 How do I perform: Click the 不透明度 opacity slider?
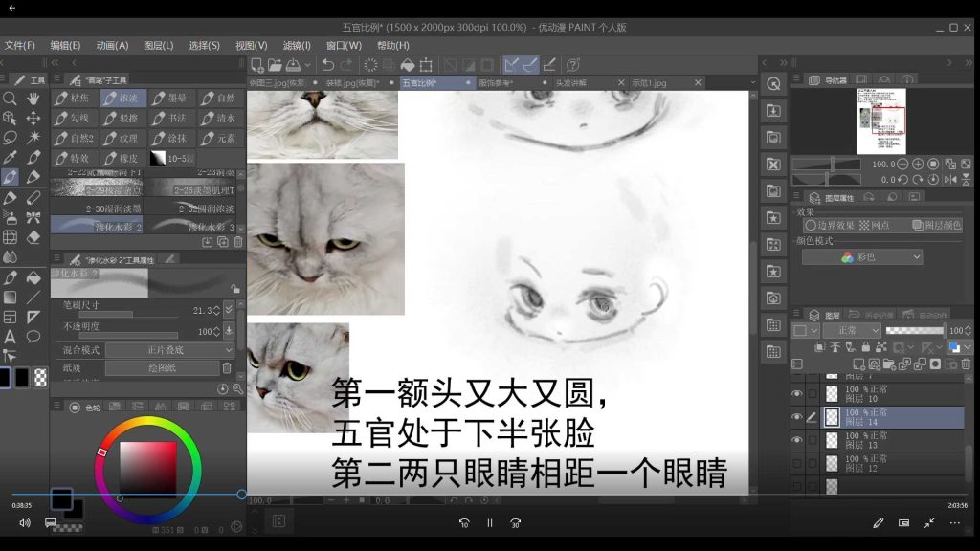(x=128, y=336)
